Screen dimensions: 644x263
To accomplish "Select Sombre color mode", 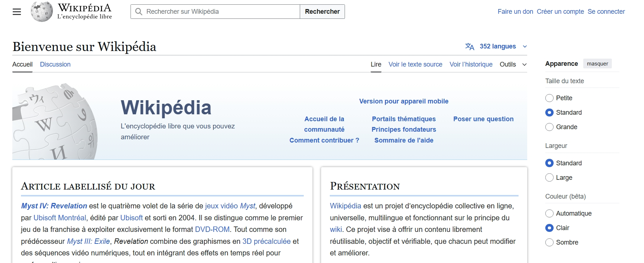I will tap(549, 242).
